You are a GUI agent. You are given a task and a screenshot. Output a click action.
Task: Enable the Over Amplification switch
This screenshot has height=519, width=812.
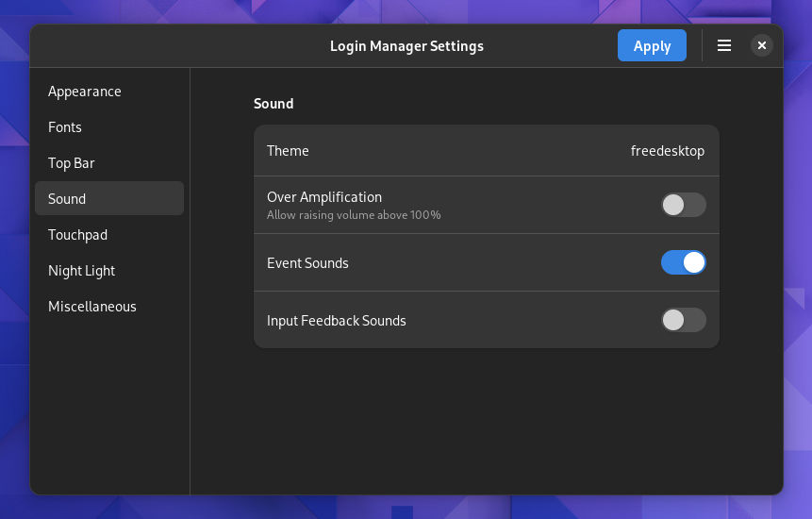click(683, 205)
